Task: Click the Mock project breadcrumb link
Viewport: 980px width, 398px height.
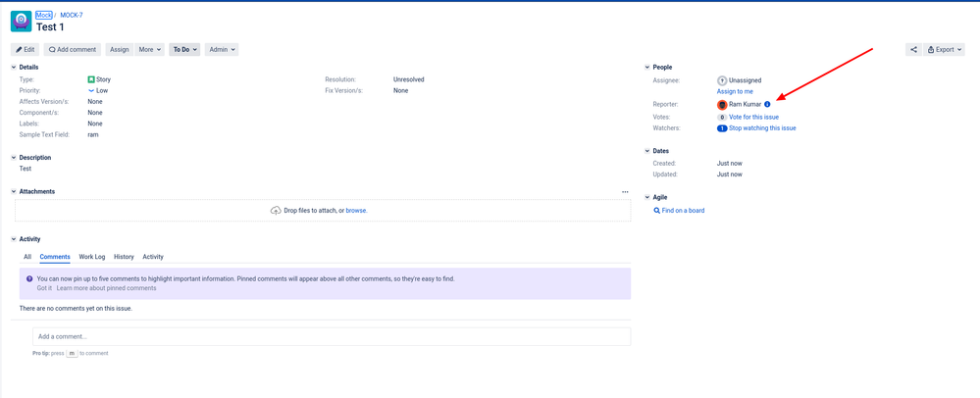Action: point(44,15)
